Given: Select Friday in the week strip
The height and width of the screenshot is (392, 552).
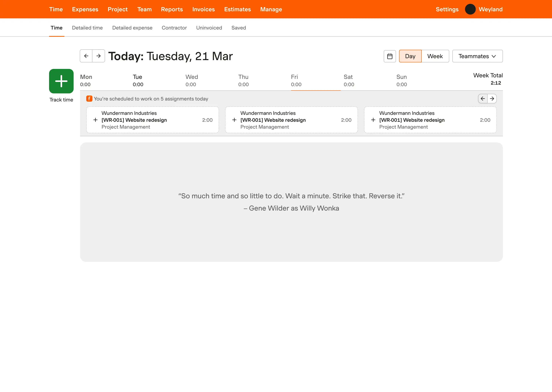Looking at the screenshot, I should [x=296, y=80].
